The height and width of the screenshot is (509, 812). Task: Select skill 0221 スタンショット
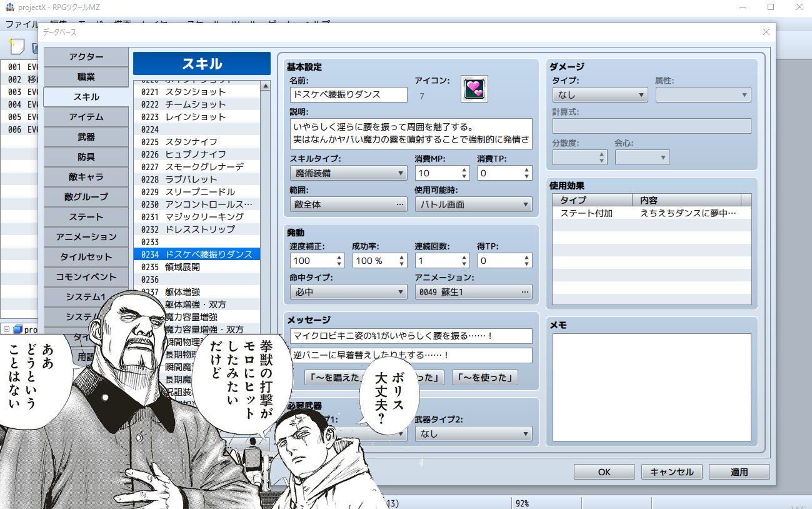(197, 92)
